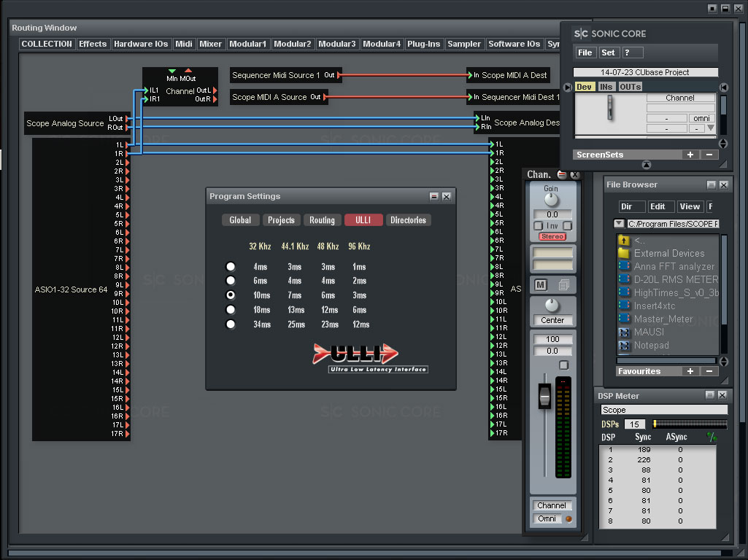748x560 pixels.
Task: Click the right-arrow icon beside Dev tab
Action: tap(567, 87)
